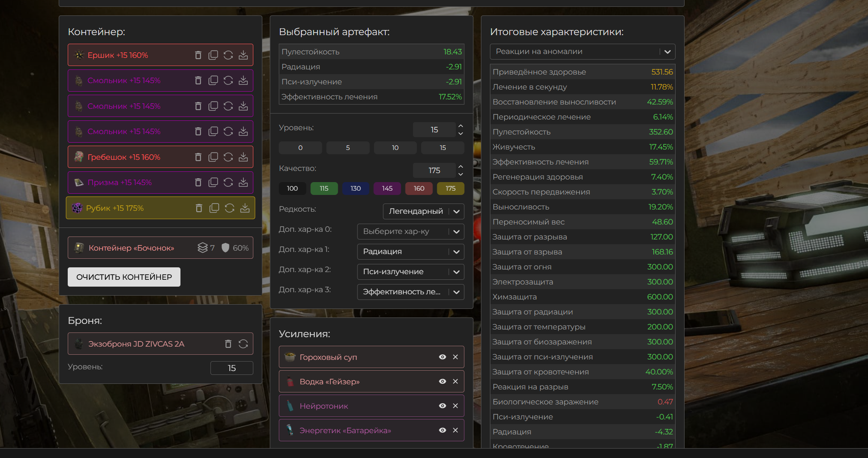
Task: Remove the Гороховый суп boost
Action: [455, 357]
